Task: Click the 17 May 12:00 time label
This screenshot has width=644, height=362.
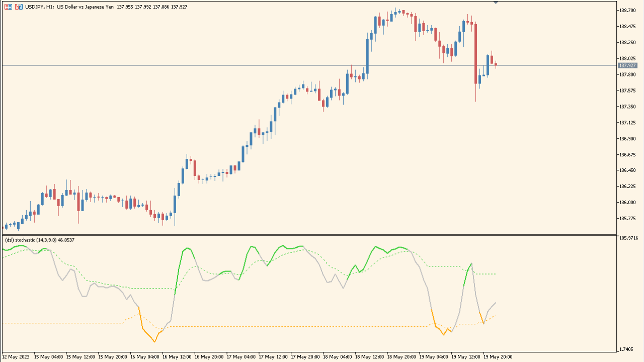Action: (273, 357)
